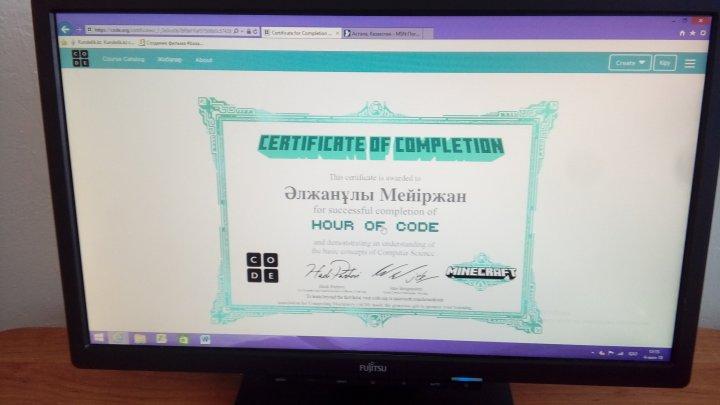Click the recipient name on the certificate
The image size is (720, 405).
[x=375, y=195]
